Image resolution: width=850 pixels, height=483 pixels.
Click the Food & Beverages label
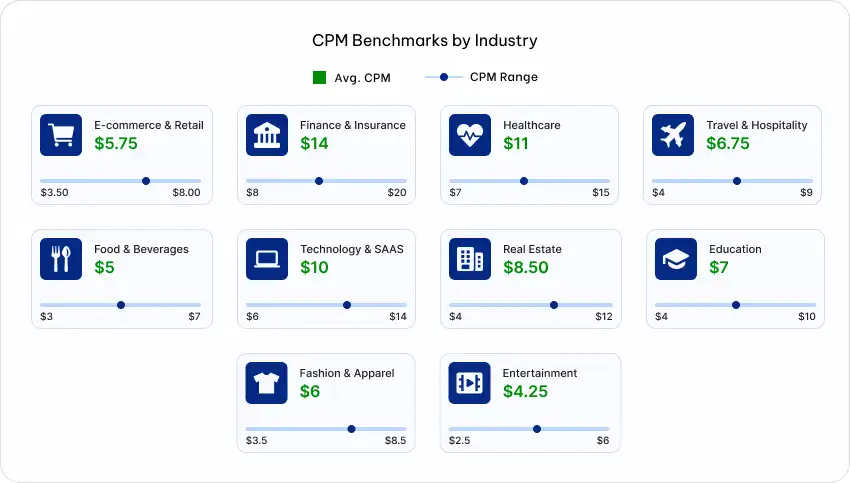tap(141, 249)
